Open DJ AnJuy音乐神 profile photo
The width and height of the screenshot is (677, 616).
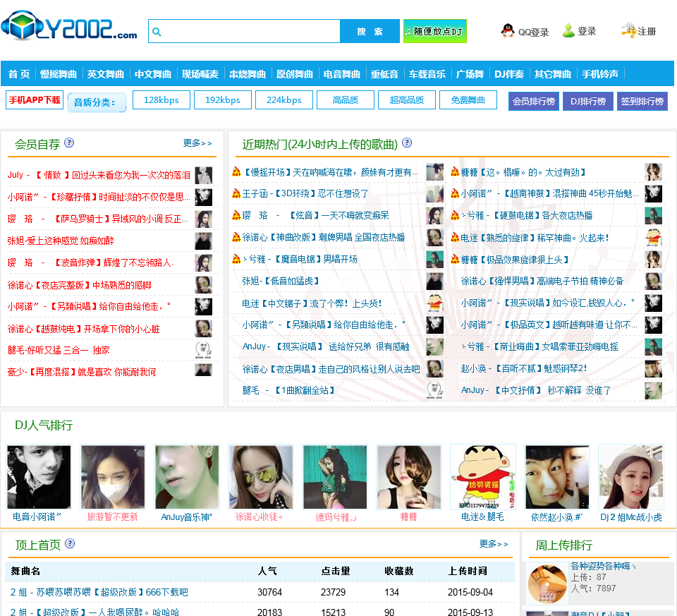(187, 477)
